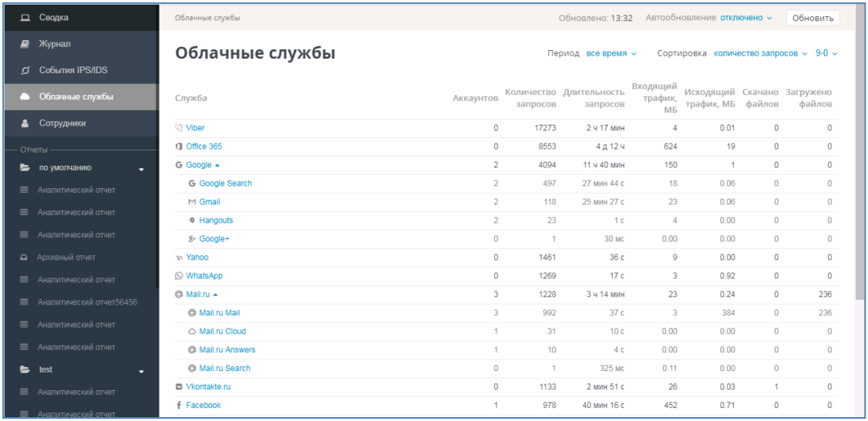
Task: Click the 17273 requests value for Viber
Action: [x=545, y=128]
